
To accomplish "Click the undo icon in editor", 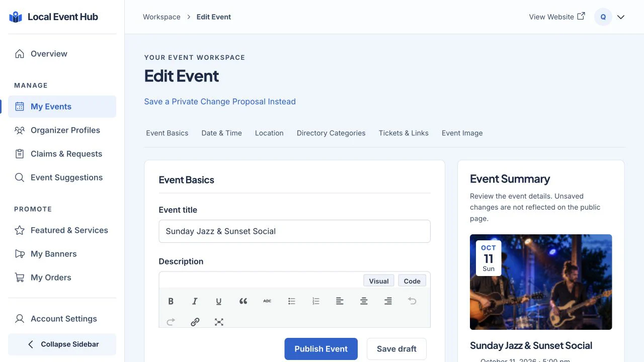I will (x=412, y=301).
